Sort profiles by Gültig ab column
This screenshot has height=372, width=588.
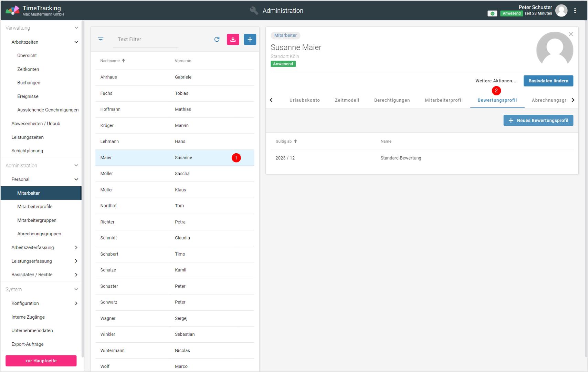pyautogui.click(x=284, y=141)
